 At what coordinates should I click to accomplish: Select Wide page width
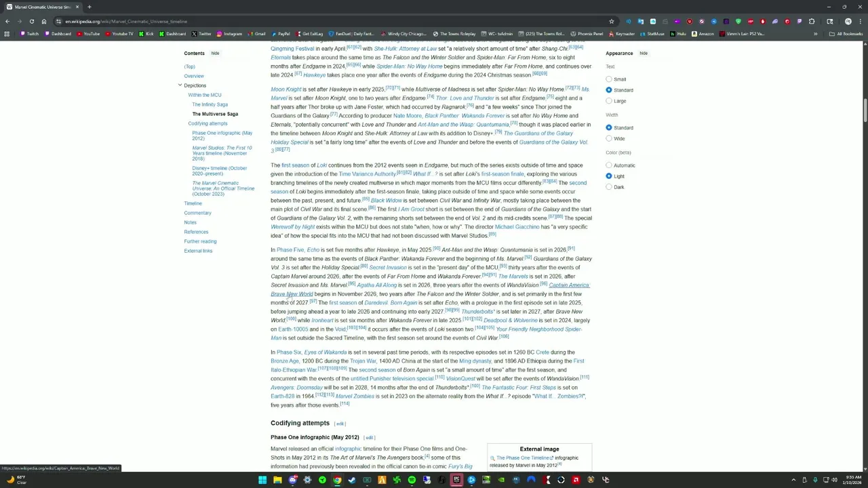click(609, 138)
